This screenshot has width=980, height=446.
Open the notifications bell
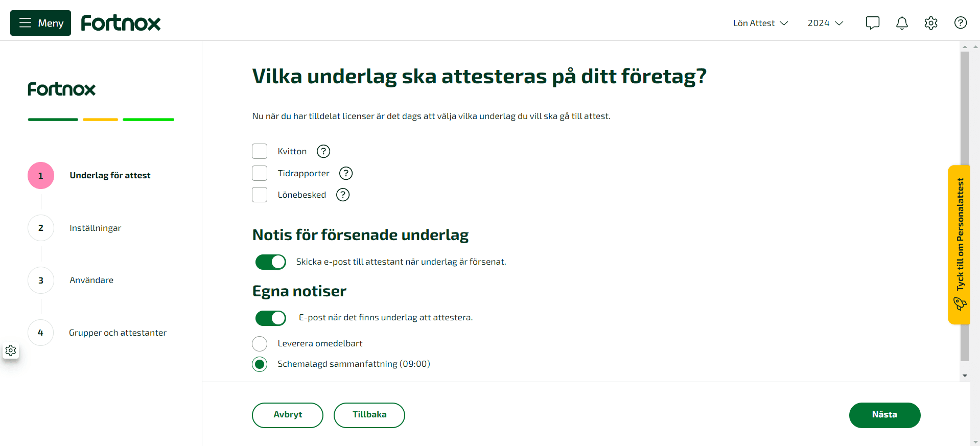[902, 23]
